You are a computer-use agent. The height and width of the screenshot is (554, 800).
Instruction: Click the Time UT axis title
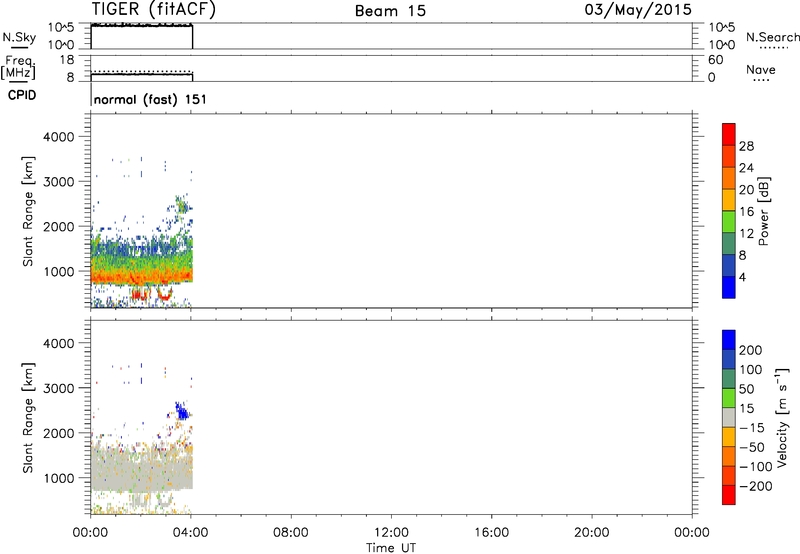point(391,548)
